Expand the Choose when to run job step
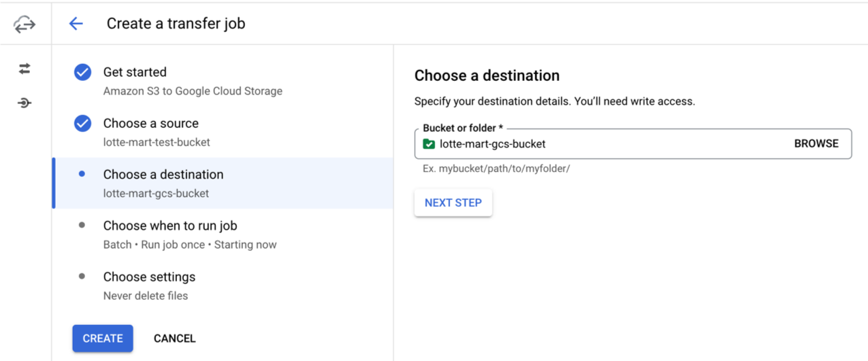Image resolution: width=868 pixels, height=361 pixels. (170, 226)
